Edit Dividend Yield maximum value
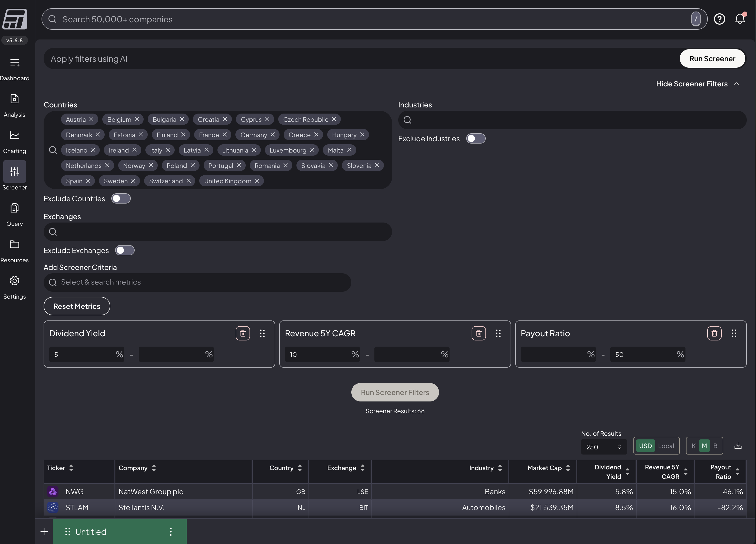The width and height of the screenshot is (756, 544). (176, 354)
